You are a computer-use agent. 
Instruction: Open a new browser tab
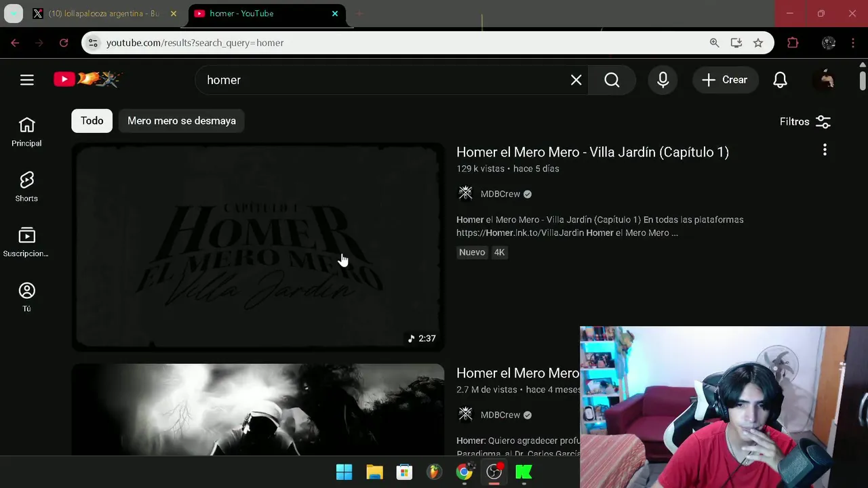(x=359, y=14)
